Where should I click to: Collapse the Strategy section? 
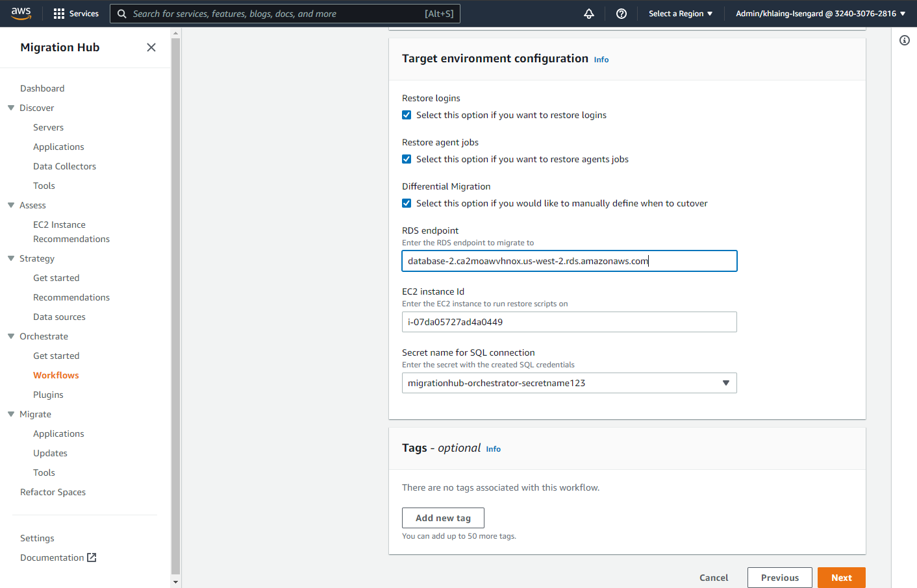pyautogui.click(x=11, y=258)
